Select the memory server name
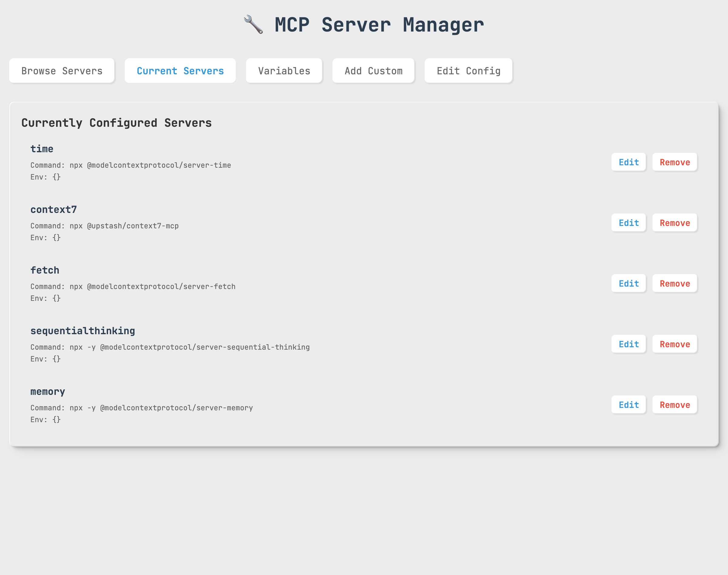Image resolution: width=728 pixels, height=575 pixels. (x=48, y=392)
